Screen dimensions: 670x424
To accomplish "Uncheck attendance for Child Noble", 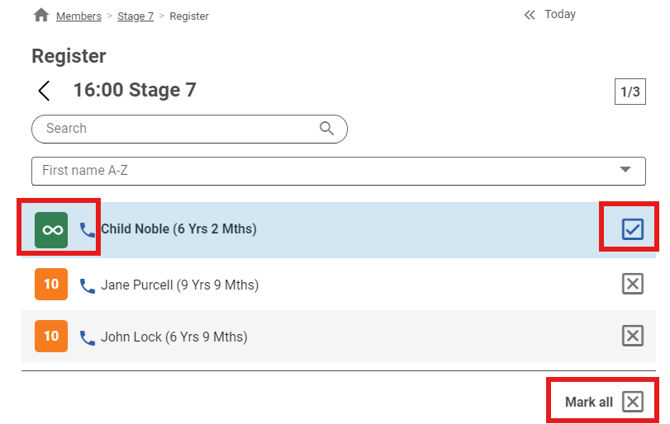I will (x=632, y=230).
